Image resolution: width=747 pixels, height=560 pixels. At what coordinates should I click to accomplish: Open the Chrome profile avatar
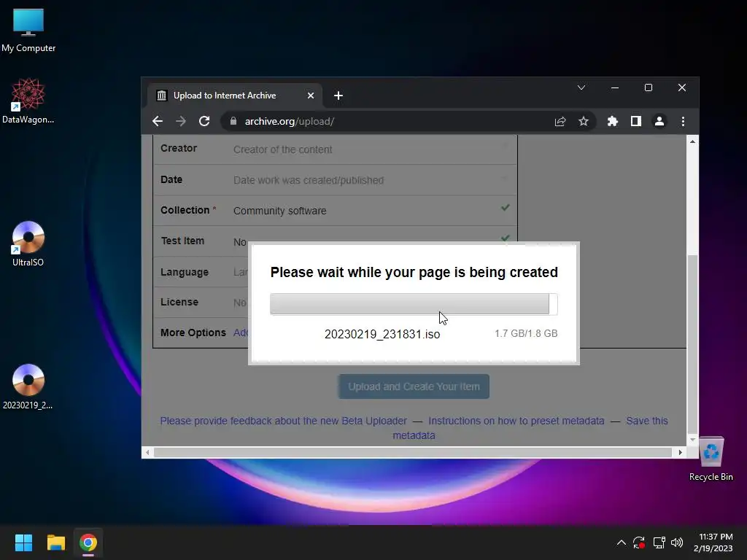point(659,122)
